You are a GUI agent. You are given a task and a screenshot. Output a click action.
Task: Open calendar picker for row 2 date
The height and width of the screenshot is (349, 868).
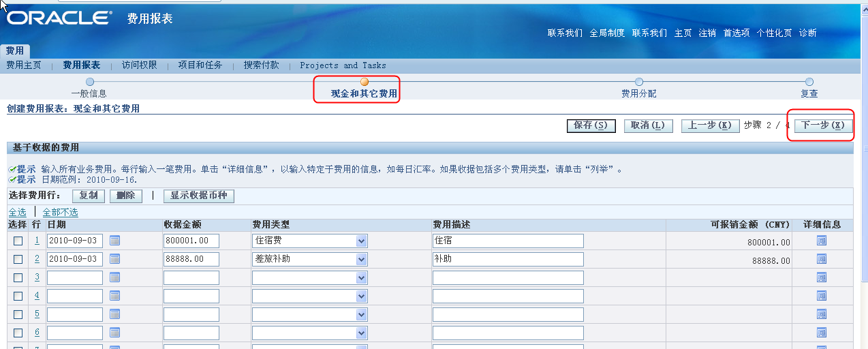click(x=114, y=259)
